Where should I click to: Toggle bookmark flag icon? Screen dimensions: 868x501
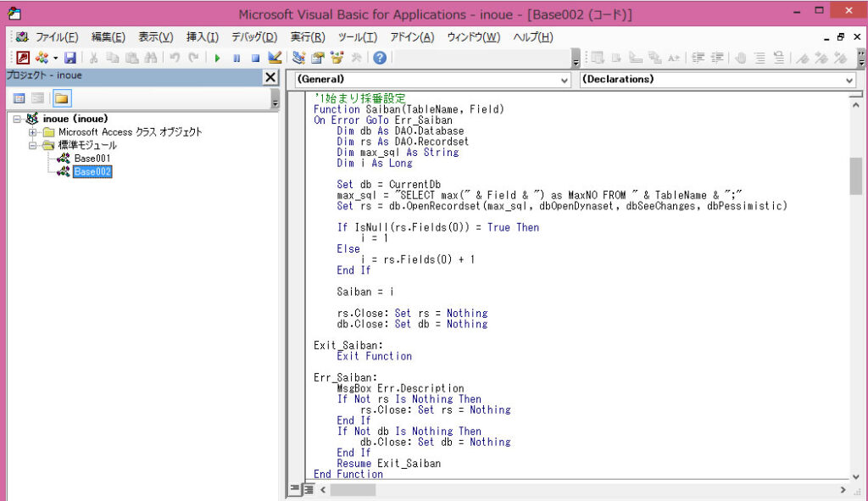pyautogui.click(x=803, y=58)
